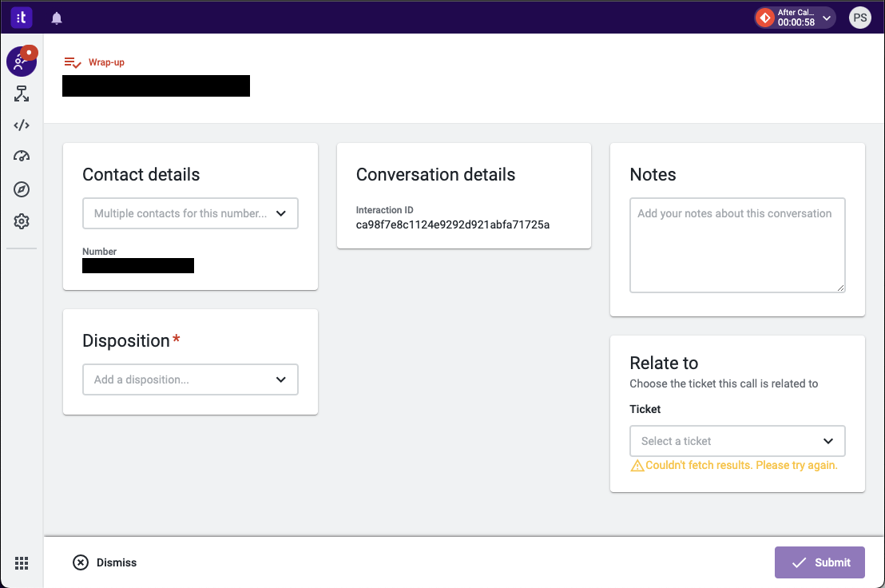
Task: Click the Contact details heading
Action: pyautogui.click(x=141, y=174)
